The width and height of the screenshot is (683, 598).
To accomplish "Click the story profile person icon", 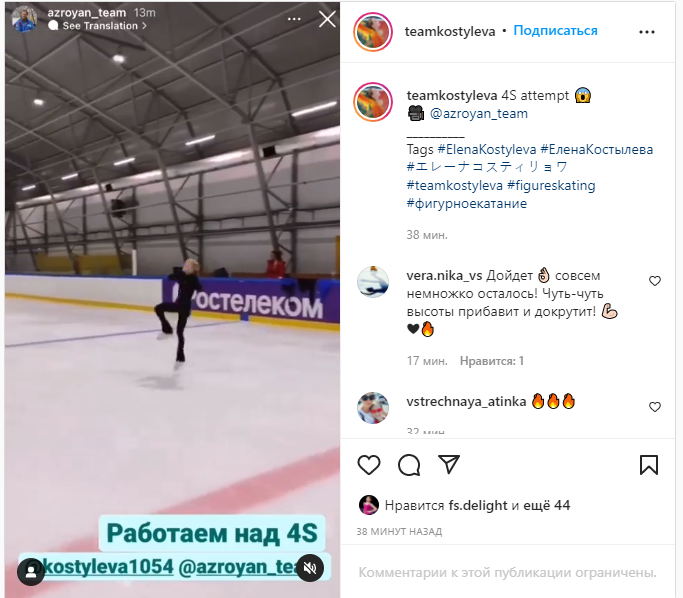I will [x=31, y=572].
